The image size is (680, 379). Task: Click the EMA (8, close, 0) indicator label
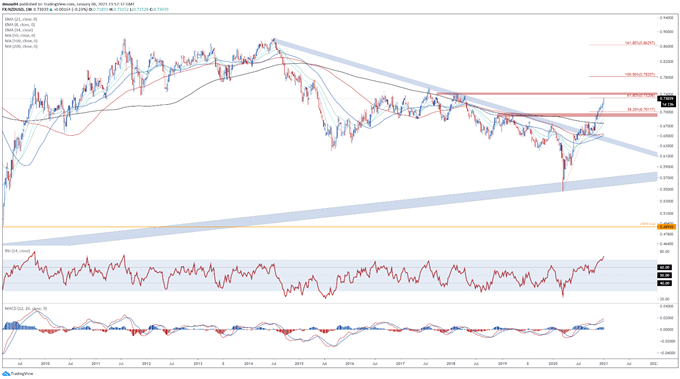tap(20, 25)
